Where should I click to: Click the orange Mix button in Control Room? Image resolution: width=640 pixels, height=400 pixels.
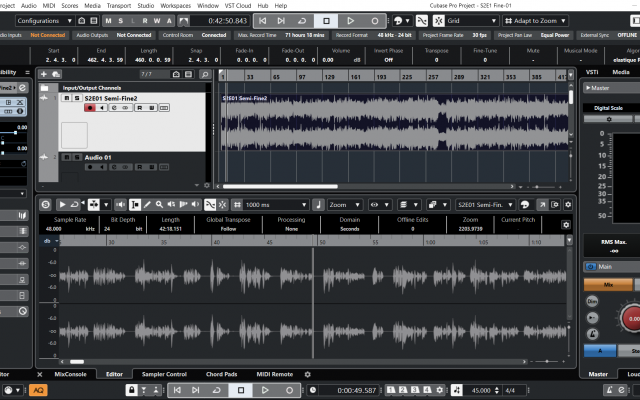point(608,284)
